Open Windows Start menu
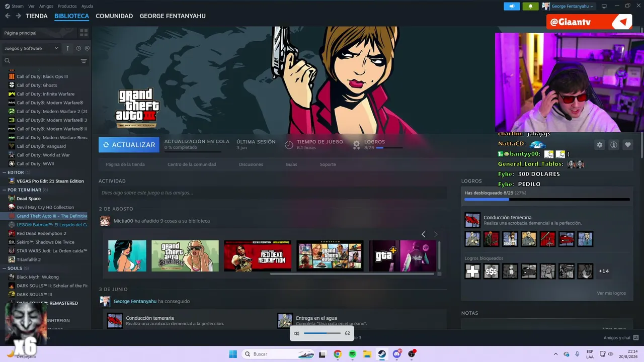644x362 pixels. (233, 354)
